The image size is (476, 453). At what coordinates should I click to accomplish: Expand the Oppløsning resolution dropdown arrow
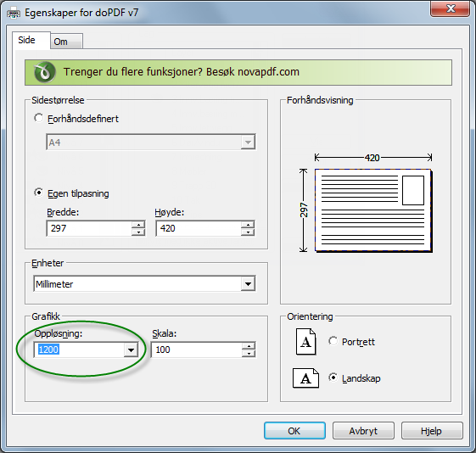point(131,350)
